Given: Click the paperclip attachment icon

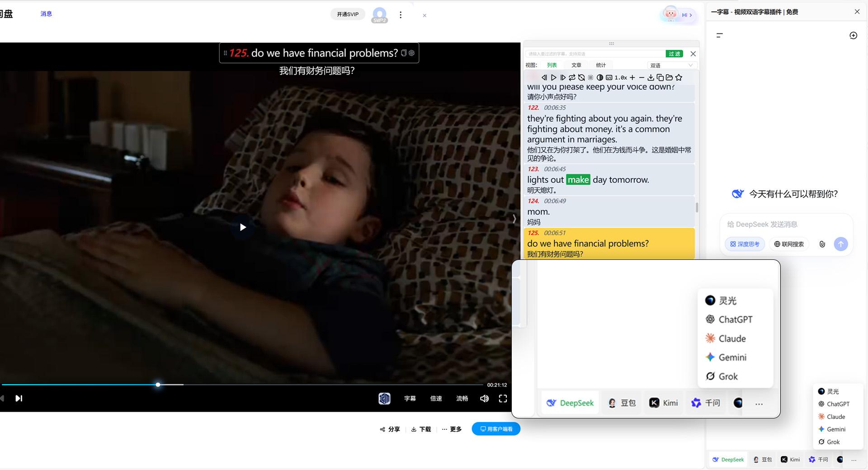Looking at the screenshot, I should click(822, 244).
